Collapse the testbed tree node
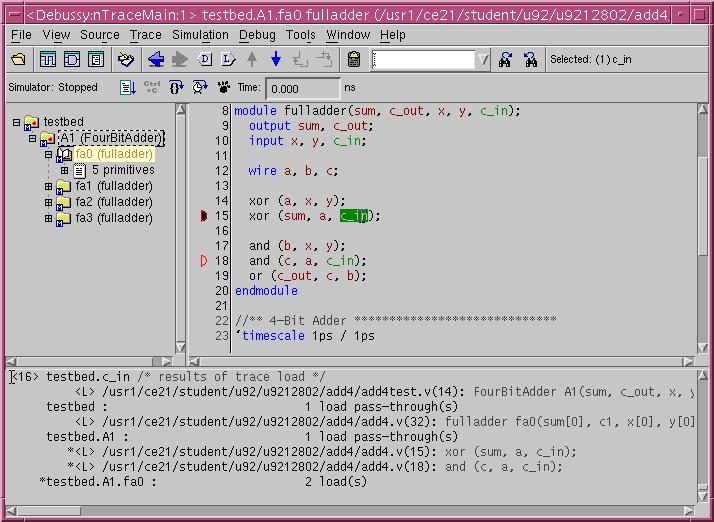 click(17, 122)
